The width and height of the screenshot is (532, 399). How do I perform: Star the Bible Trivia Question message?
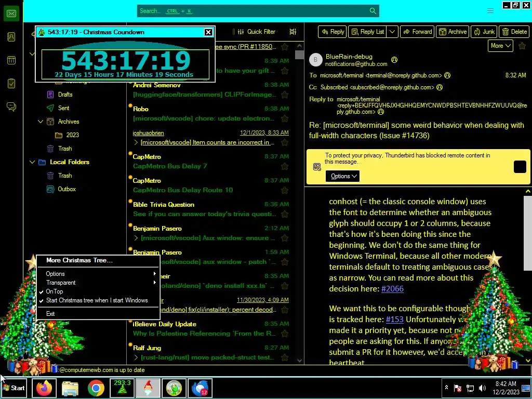tap(285, 214)
